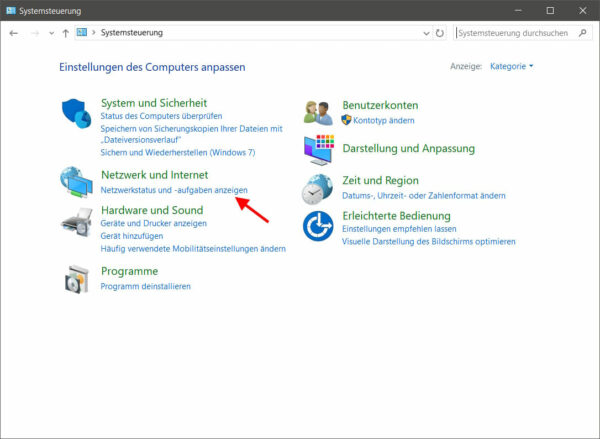600x439 pixels.
Task: Open the Programm deinstallieren link
Action: (x=145, y=286)
